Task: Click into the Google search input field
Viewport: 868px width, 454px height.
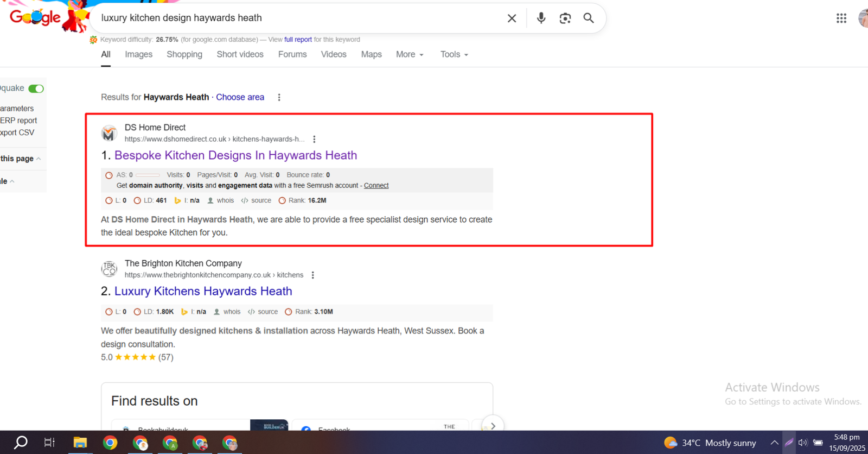Action: pyautogui.click(x=298, y=18)
